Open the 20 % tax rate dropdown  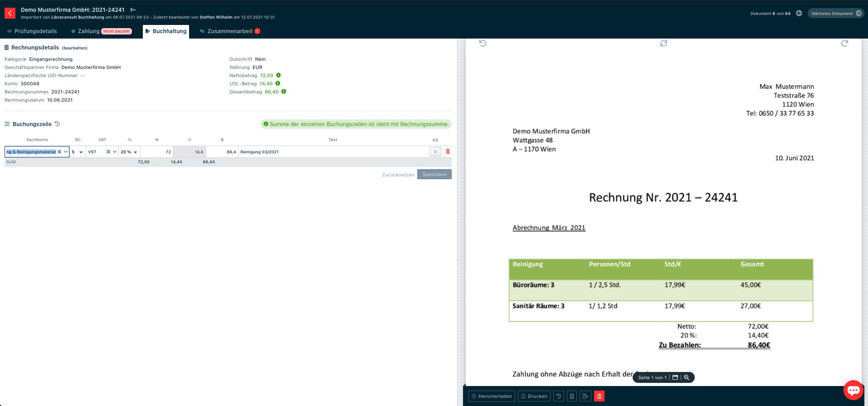pos(135,152)
